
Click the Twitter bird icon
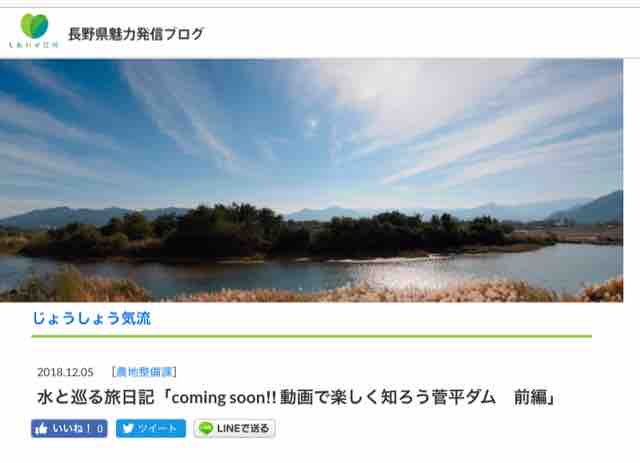[x=128, y=428]
